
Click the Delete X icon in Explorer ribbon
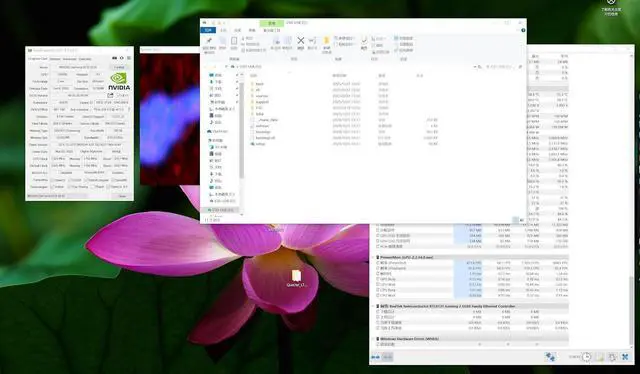[x=301, y=40]
